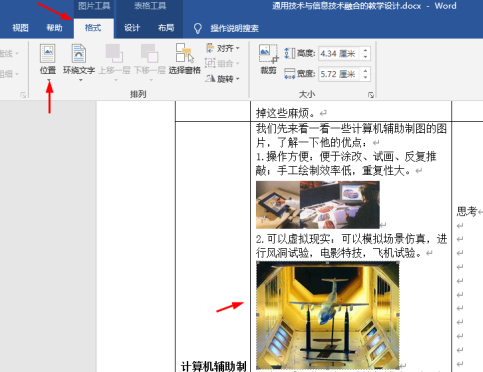The width and height of the screenshot is (483, 372).
Task: Expand the 组合 dropdown arrow
Action: 238,63
